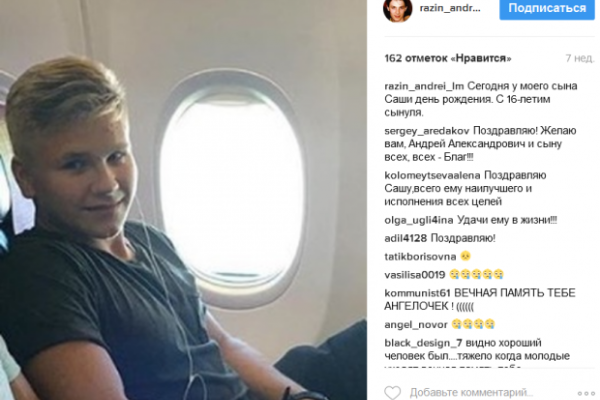Image resolution: width=600 pixels, height=400 pixels.
Task: Open olga_ugli4ina commenter profile
Action: 419,220
